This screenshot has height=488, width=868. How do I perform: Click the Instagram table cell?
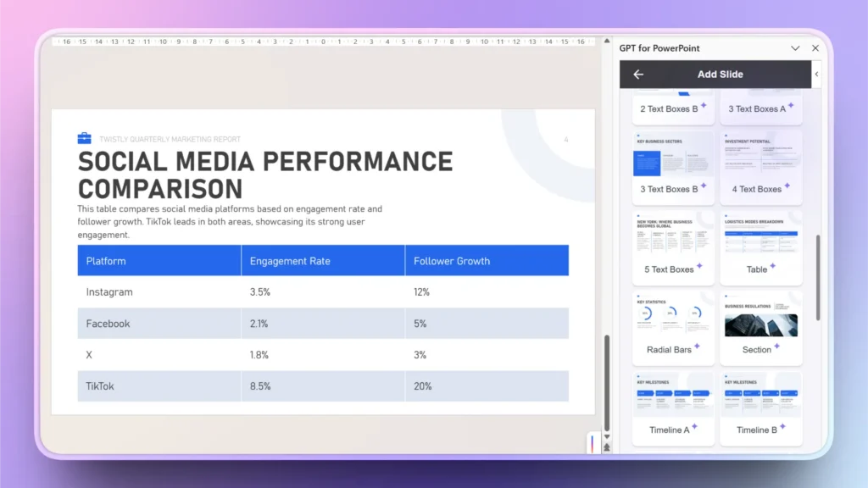click(159, 291)
